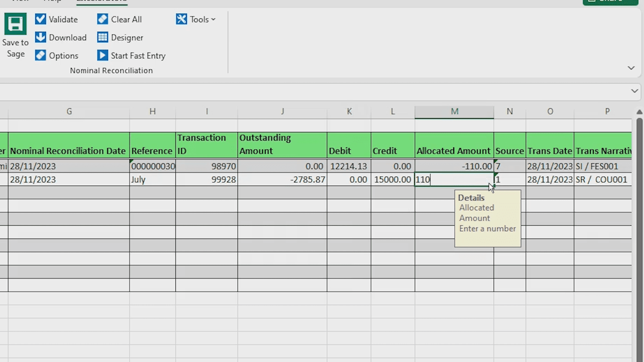Select column I header
This screenshot has height=362, width=644.
coord(207,112)
